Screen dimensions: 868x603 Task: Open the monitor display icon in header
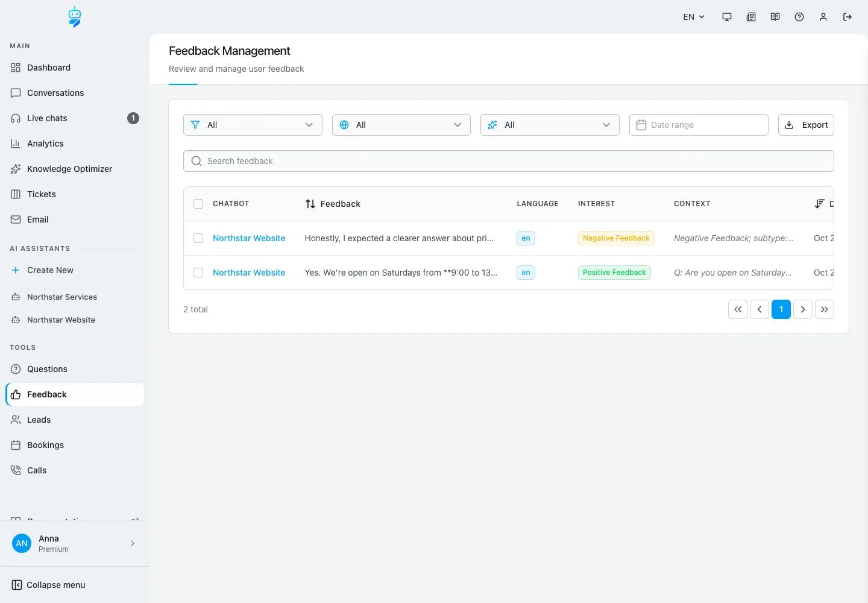tap(727, 17)
